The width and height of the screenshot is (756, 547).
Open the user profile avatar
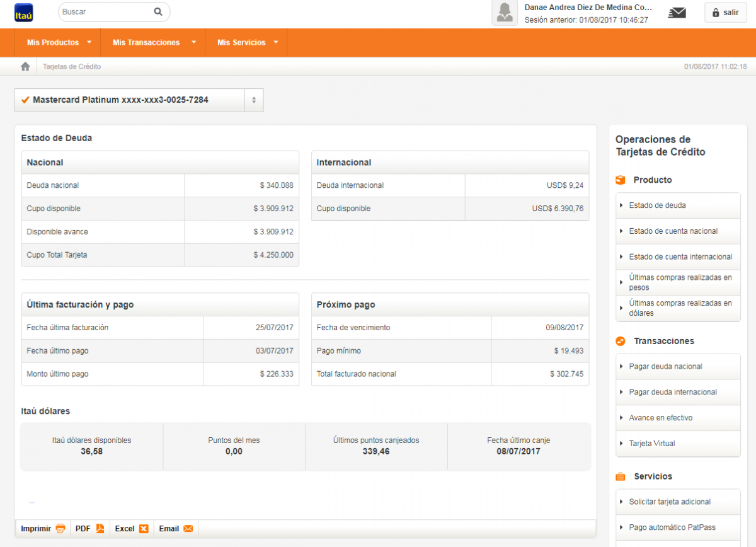pyautogui.click(x=505, y=13)
